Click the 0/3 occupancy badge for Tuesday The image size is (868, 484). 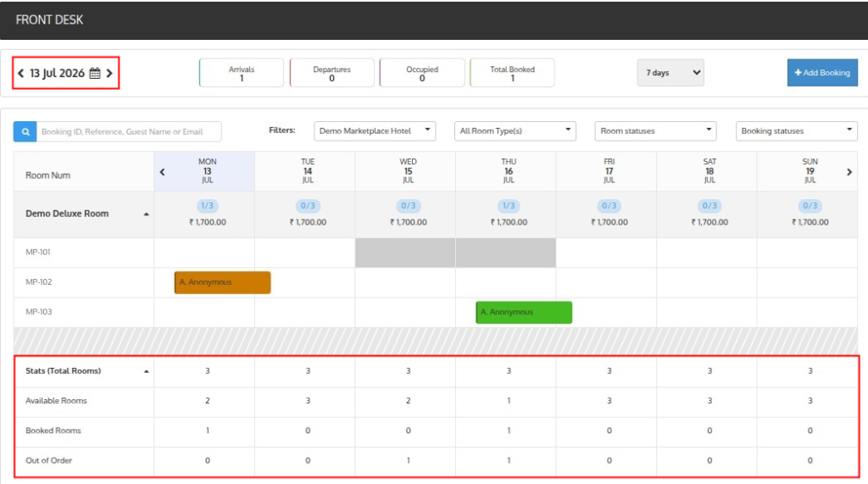click(308, 206)
